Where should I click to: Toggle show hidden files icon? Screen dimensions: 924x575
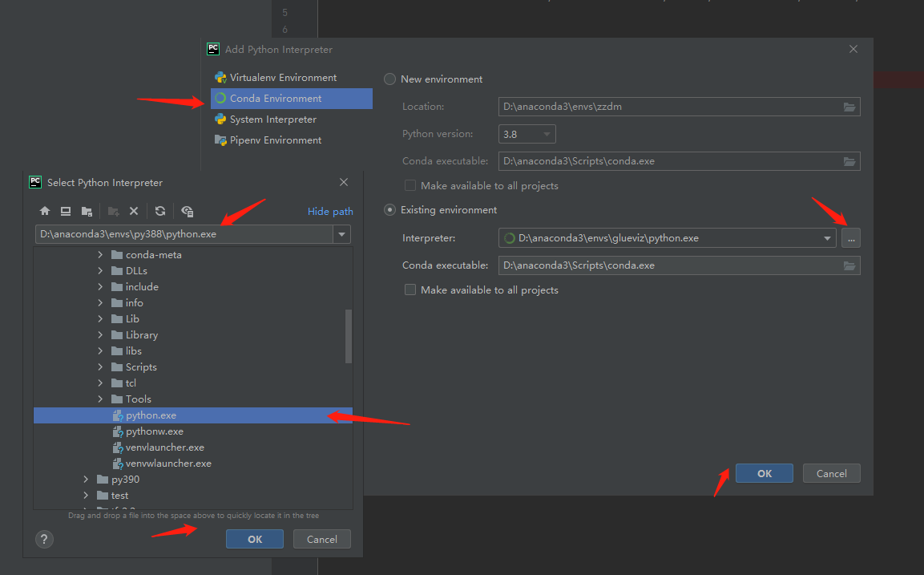click(188, 211)
